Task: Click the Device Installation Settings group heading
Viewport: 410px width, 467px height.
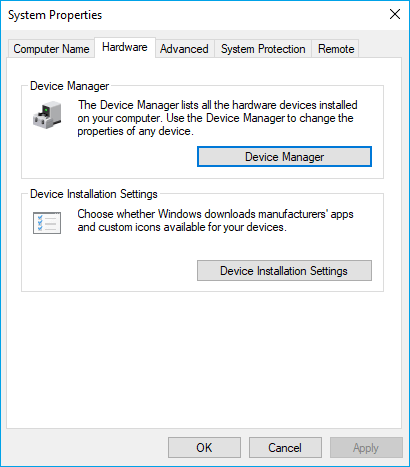Action: pos(94,194)
